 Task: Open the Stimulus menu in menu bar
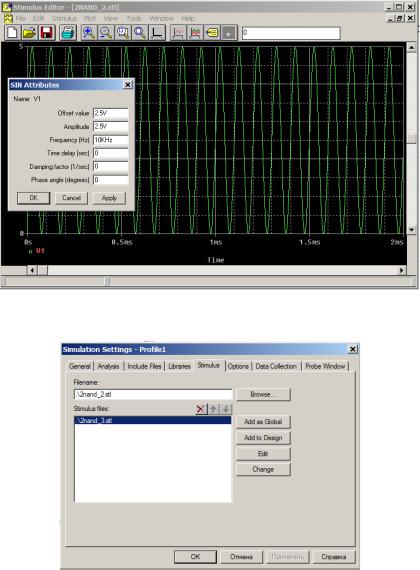coord(64,18)
